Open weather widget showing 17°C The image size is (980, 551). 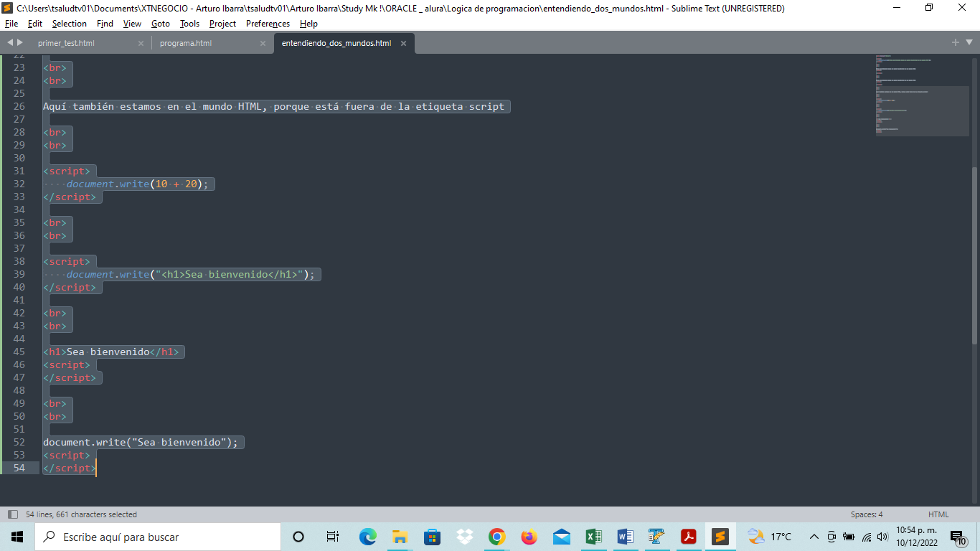coord(770,537)
